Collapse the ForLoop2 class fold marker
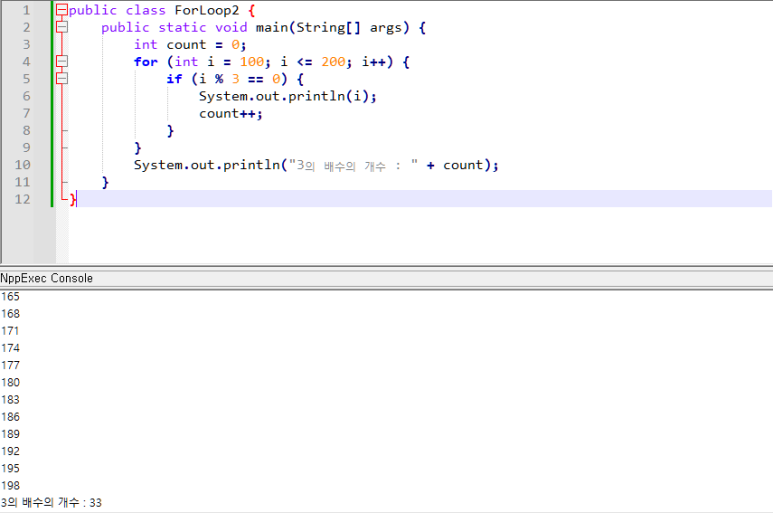The image size is (773, 513). [x=62, y=10]
